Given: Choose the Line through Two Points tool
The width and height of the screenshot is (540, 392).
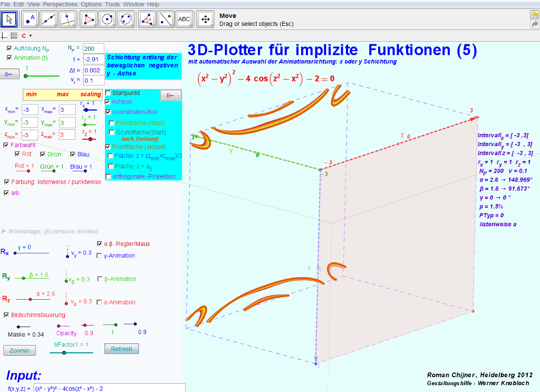Looking at the screenshot, I should coord(50,20).
